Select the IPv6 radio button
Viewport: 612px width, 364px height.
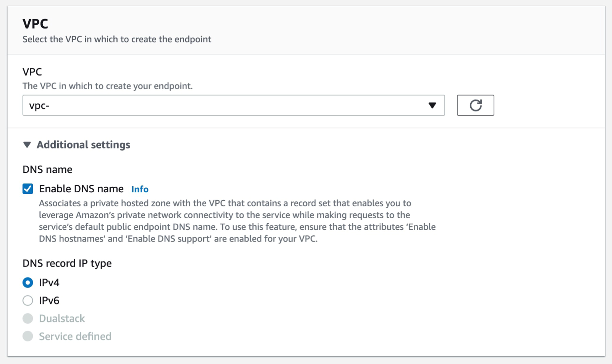28,300
